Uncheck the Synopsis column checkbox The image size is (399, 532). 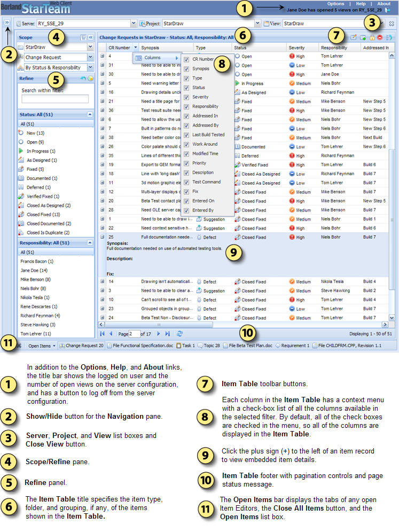186,69
